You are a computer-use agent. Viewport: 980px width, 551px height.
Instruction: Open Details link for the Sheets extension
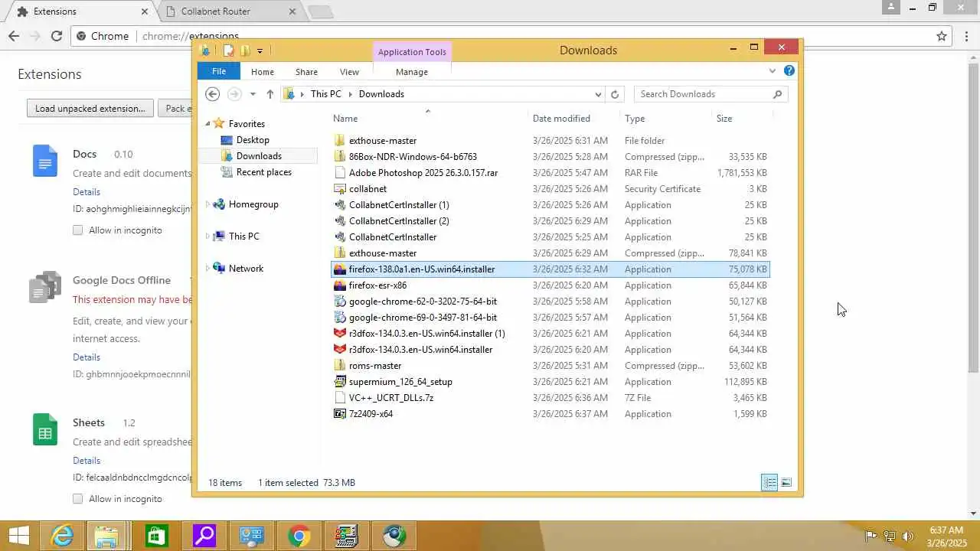(x=87, y=461)
